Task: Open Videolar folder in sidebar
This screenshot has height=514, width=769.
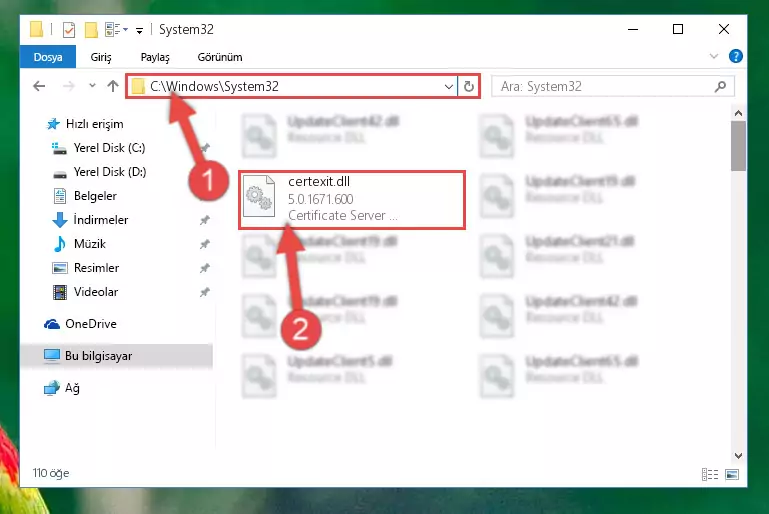Action: (x=85, y=292)
